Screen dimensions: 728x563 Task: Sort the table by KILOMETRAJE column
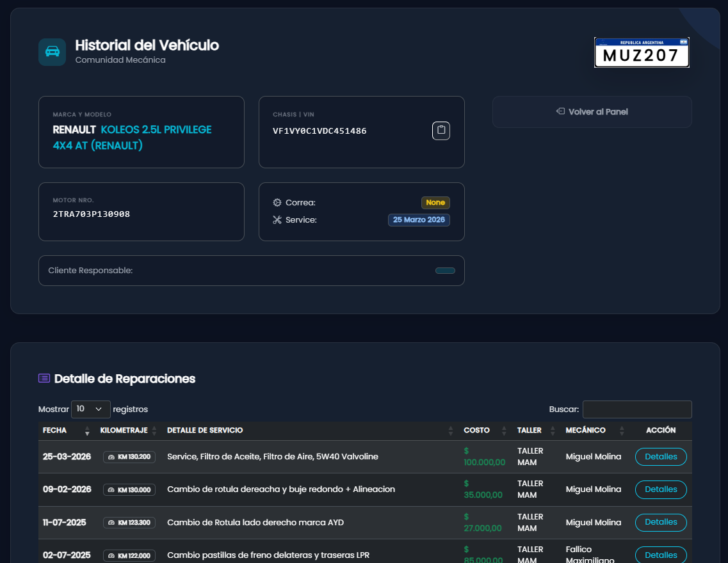click(129, 431)
